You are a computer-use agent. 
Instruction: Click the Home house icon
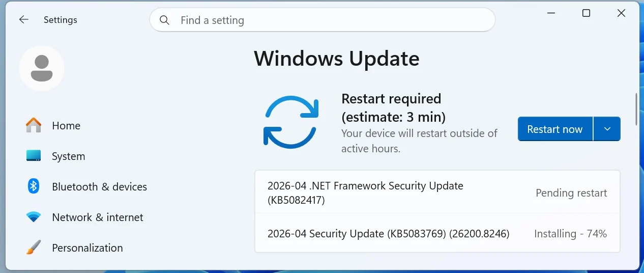tap(34, 125)
